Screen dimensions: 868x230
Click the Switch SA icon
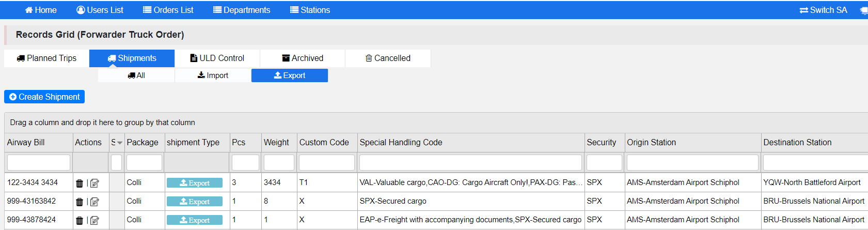click(x=803, y=10)
